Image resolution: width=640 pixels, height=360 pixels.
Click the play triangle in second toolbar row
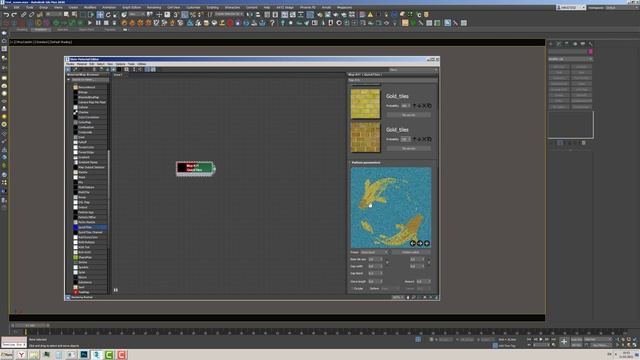[90, 23]
